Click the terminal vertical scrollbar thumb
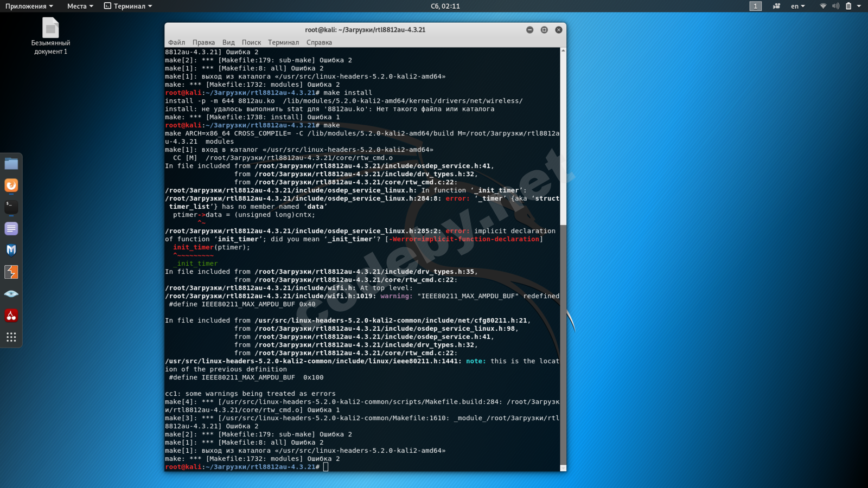868x488 pixels. [x=563, y=344]
